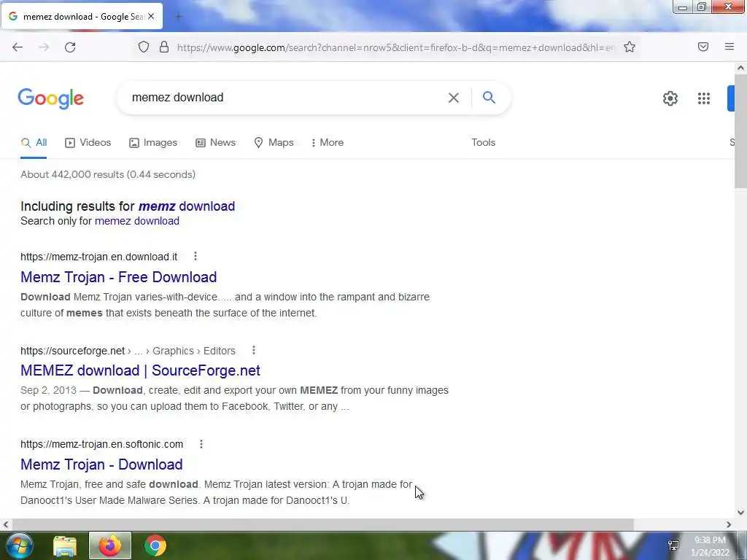Click the browser address bar URL
Image resolution: width=747 pixels, height=560 pixels.
(x=396, y=47)
